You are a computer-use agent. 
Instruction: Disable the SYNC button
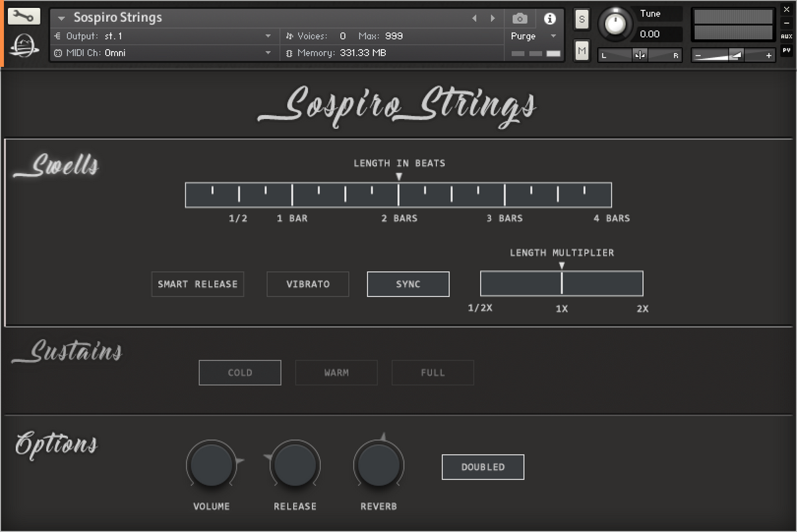coord(408,284)
